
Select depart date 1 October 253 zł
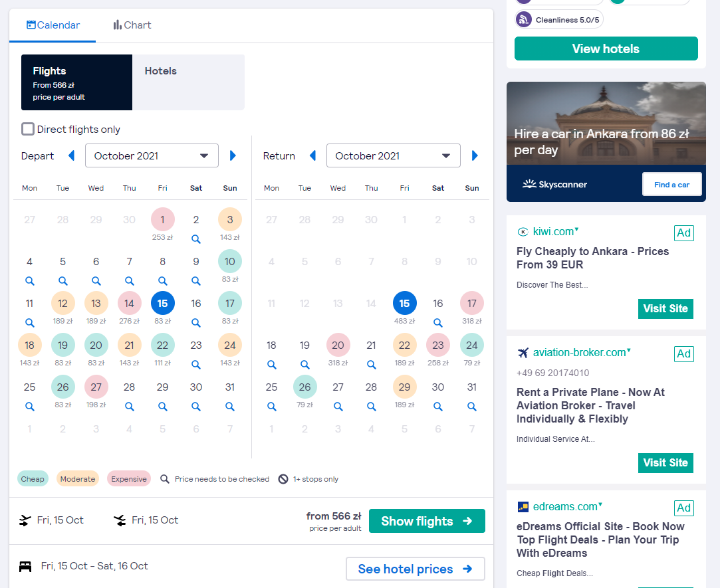click(163, 220)
